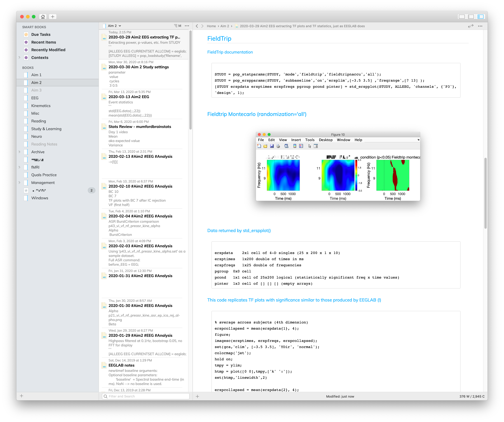Image resolution: width=504 pixels, height=422 pixels.
Task: Open the 2020-02-10 #Aim2 #EEG #Analysis note
Action: coord(144,193)
